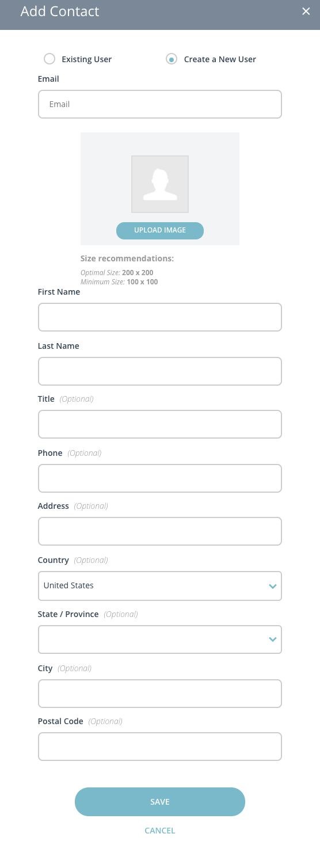Close the Add Contact dialog
The width and height of the screenshot is (320, 868).
click(306, 12)
